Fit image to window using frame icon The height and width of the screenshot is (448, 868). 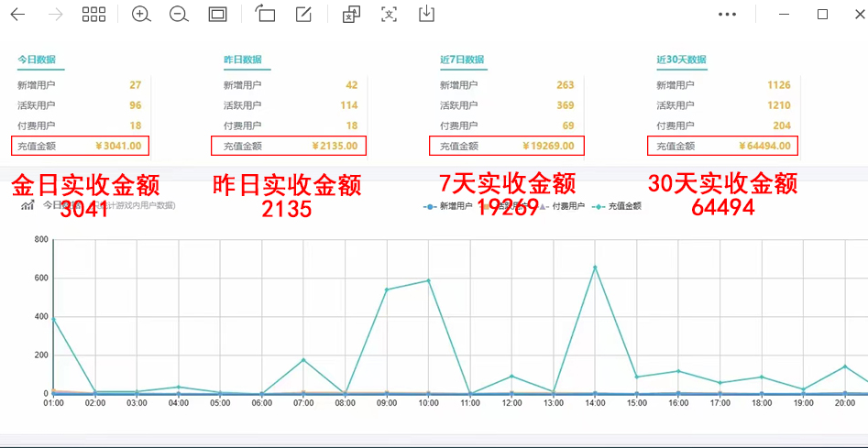217,15
